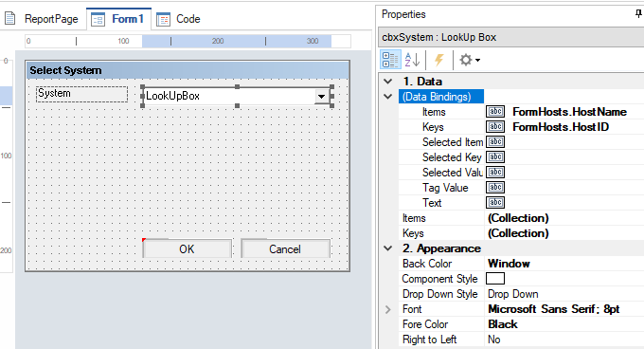Image resolution: width=644 pixels, height=349 pixels.
Task: Click the Keys binding abc icon
Action: tap(495, 127)
